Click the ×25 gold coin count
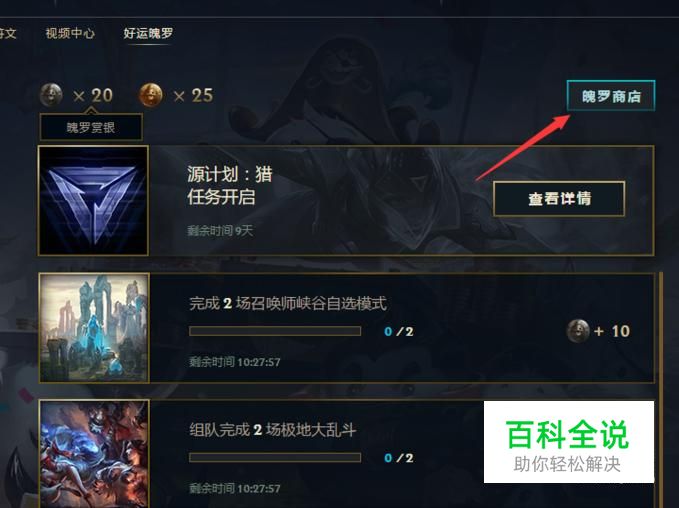The height and width of the screenshot is (508, 679). tap(193, 95)
